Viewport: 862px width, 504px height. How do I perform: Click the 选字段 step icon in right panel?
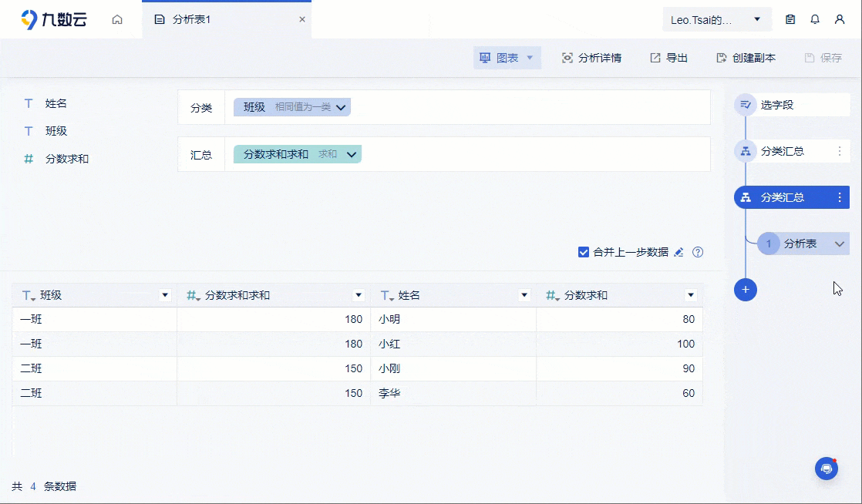pyautogui.click(x=745, y=105)
